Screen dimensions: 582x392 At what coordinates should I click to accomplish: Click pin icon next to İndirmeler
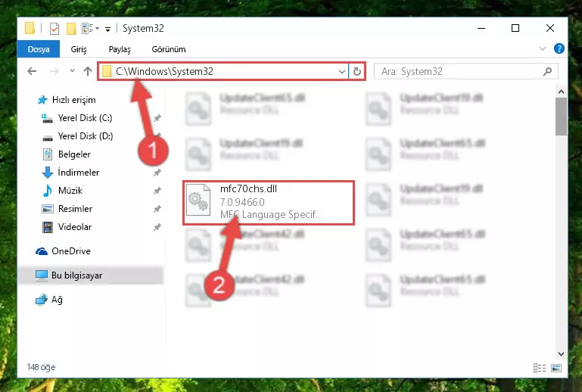[x=157, y=173]
